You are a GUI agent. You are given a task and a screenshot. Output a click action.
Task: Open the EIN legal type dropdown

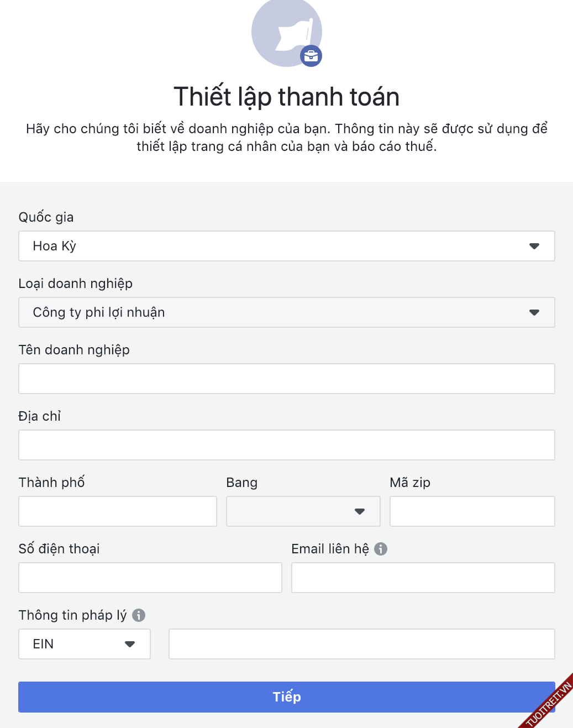tap(85, 644)
